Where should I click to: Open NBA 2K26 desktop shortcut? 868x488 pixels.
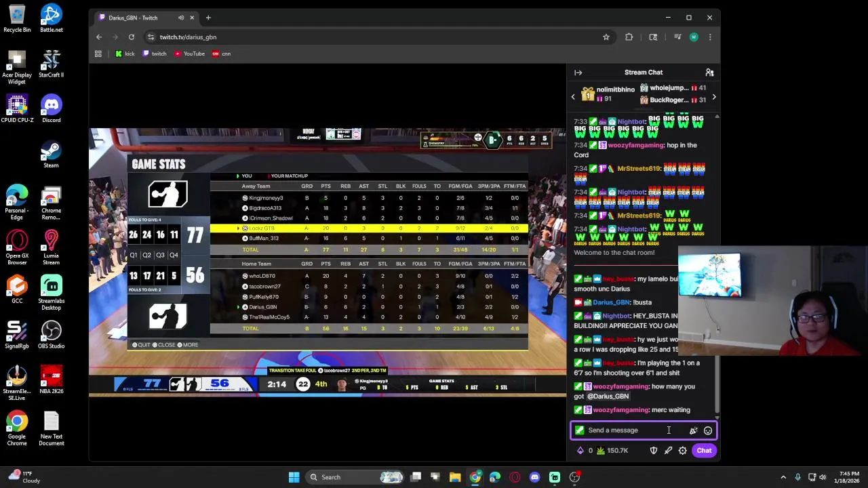pos(51,380)
